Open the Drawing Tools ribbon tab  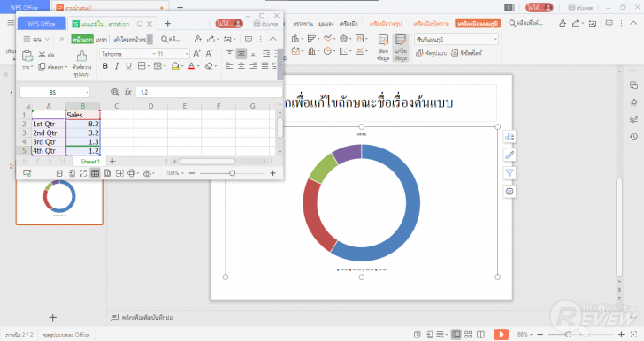click(386, 23)
